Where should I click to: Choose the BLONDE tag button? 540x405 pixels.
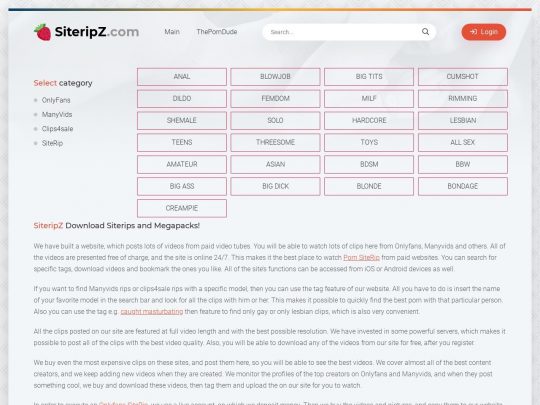click(369, 186)
